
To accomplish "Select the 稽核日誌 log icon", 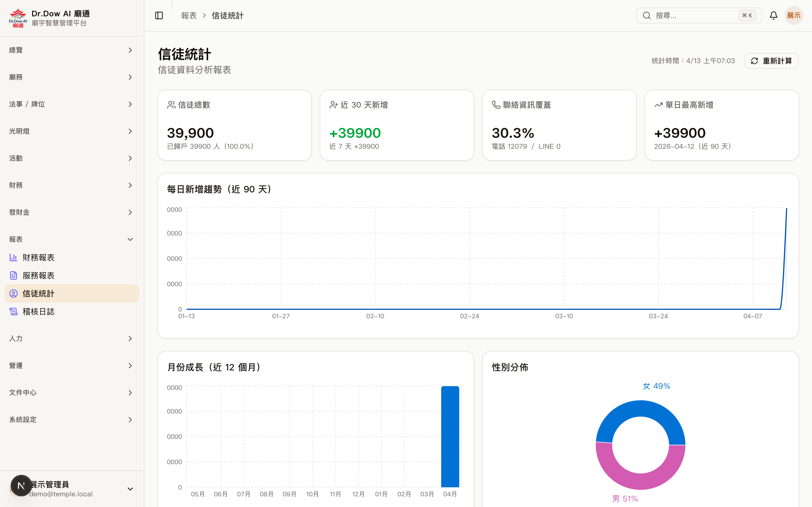I will pos(14,312).
